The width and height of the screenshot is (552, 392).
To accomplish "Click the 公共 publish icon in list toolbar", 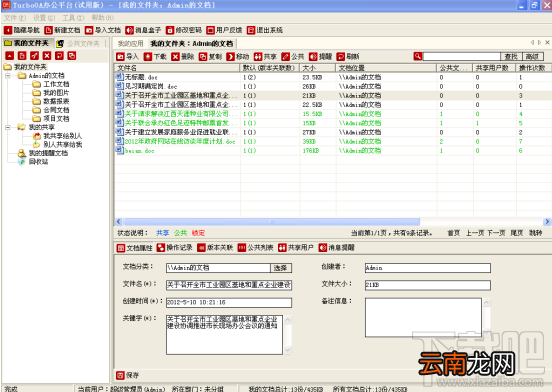I will coord(286,57).
